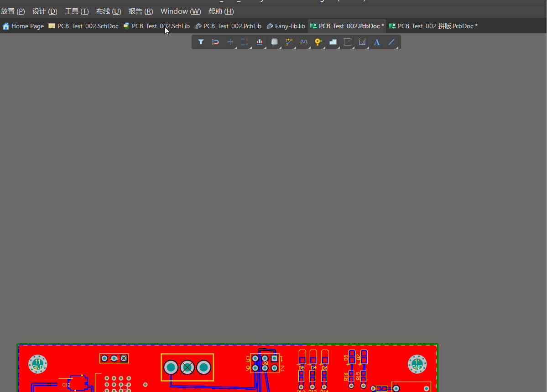
Task: Open the 放置 (P) menu
Action: pos(13,11)
